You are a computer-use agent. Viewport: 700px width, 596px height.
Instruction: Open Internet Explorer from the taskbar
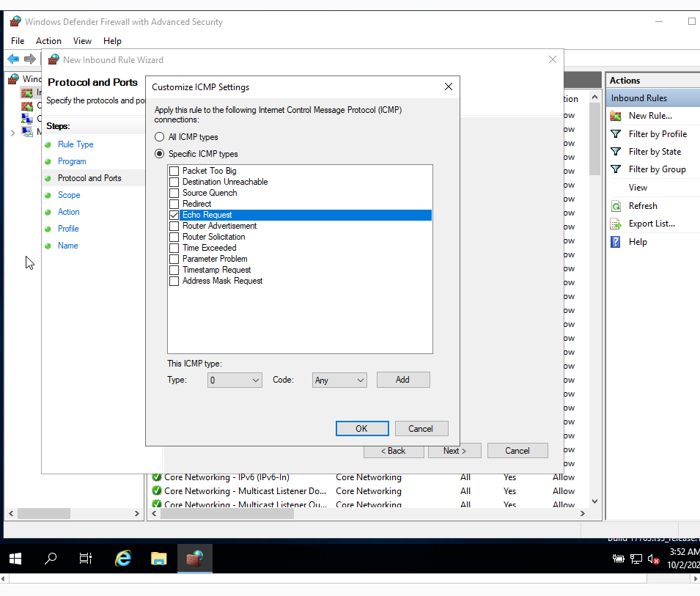coord(122,559)
